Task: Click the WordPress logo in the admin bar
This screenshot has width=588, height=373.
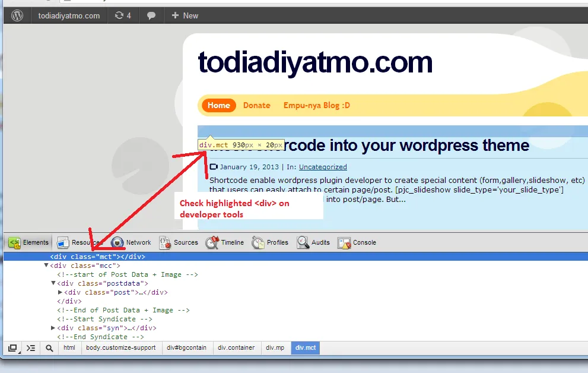Action: [x=15, y=15]
